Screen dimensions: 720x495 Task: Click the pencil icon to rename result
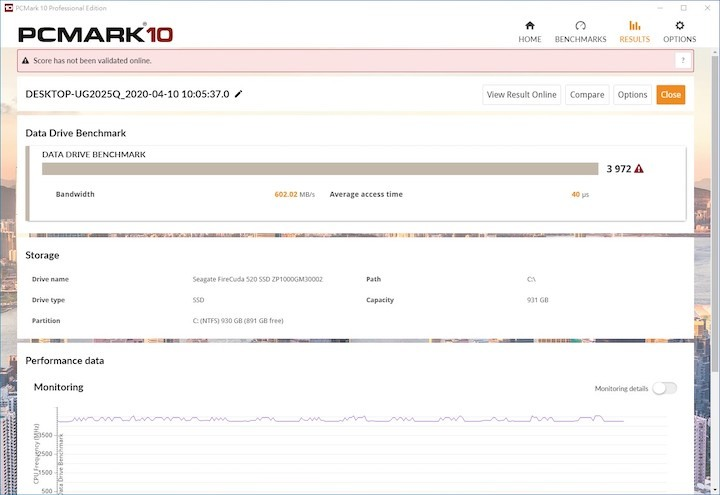tap(238, 94)
